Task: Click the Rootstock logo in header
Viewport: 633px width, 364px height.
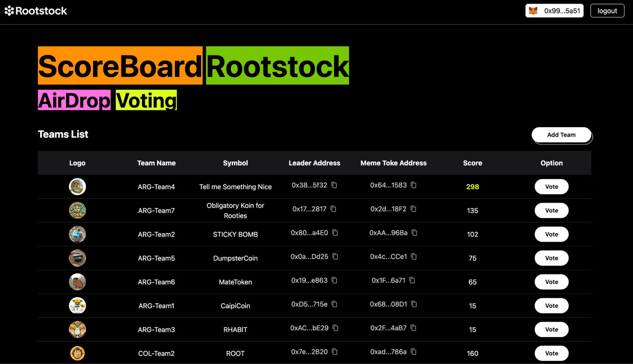Action: tap(36, 11)
